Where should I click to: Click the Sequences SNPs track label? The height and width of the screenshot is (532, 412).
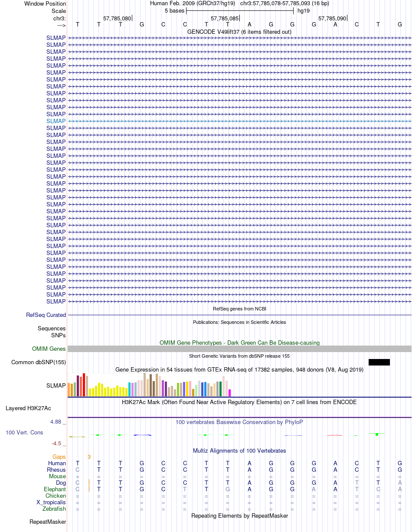[x=52, y=332]
